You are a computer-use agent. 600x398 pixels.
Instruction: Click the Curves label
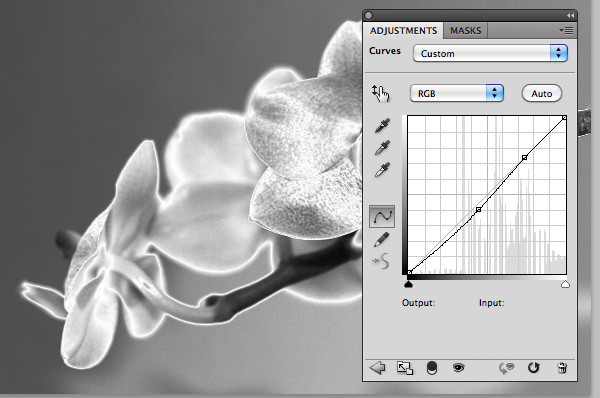click(385, 51)
